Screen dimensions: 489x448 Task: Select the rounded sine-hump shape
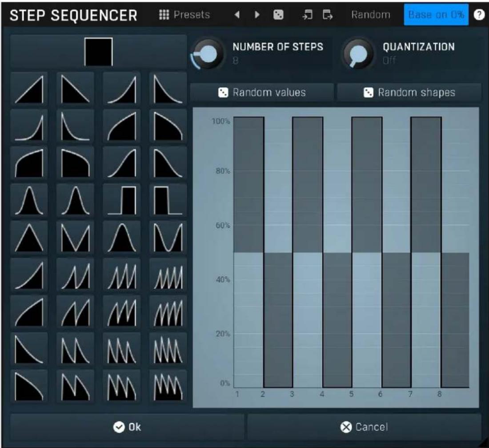click(122, 238)
